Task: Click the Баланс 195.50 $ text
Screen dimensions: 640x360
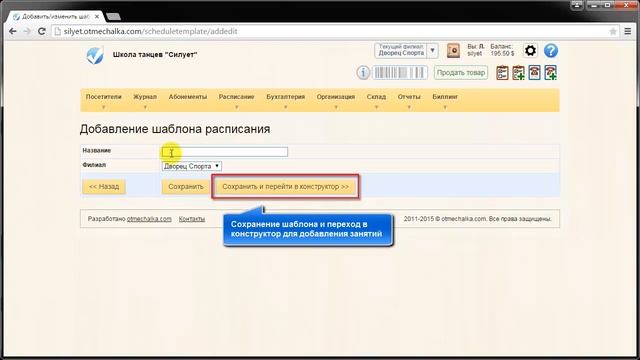Action: (502, 50)
